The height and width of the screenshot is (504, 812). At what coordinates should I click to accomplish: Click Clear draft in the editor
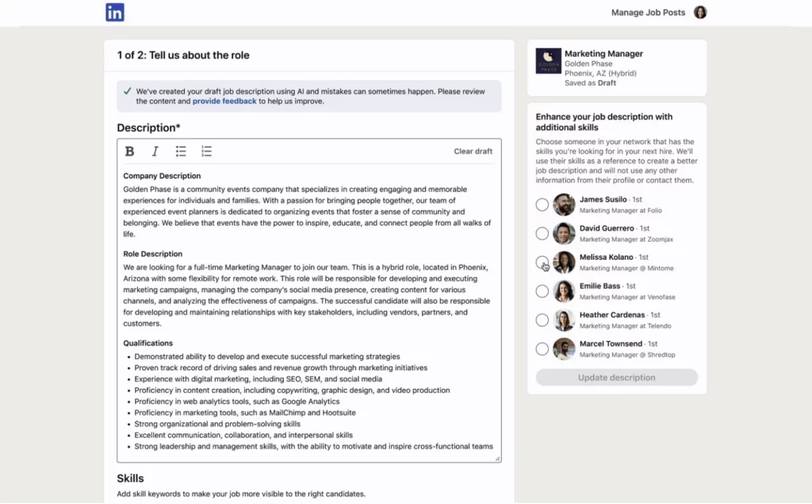click(x=473, y=151)
